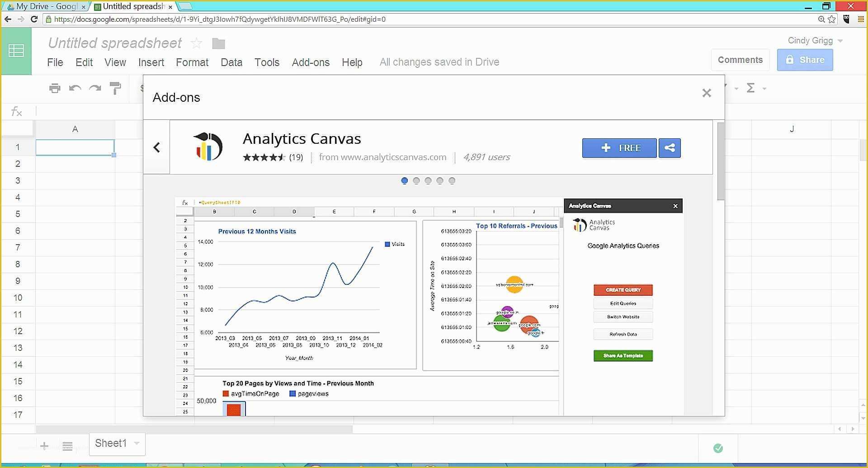This screenshot has width=868, height=468.
Task: Click the add-on preview screenshot
Action: tap(429, 307)
